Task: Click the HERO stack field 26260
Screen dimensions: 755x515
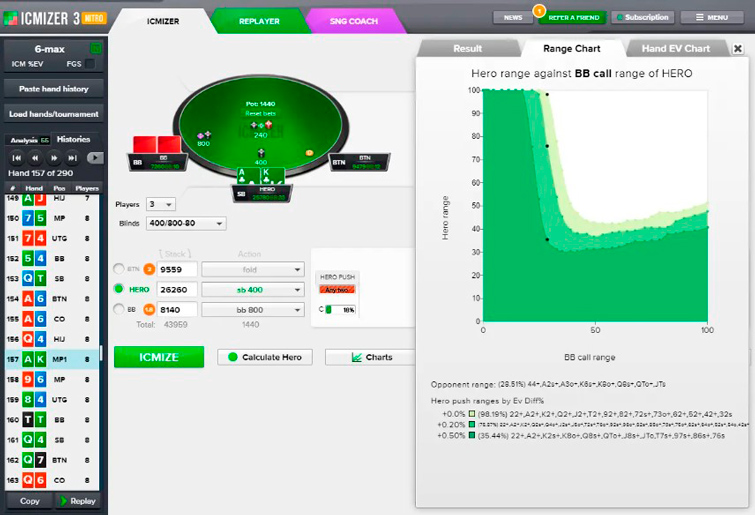Action: [x=177, y=290]
